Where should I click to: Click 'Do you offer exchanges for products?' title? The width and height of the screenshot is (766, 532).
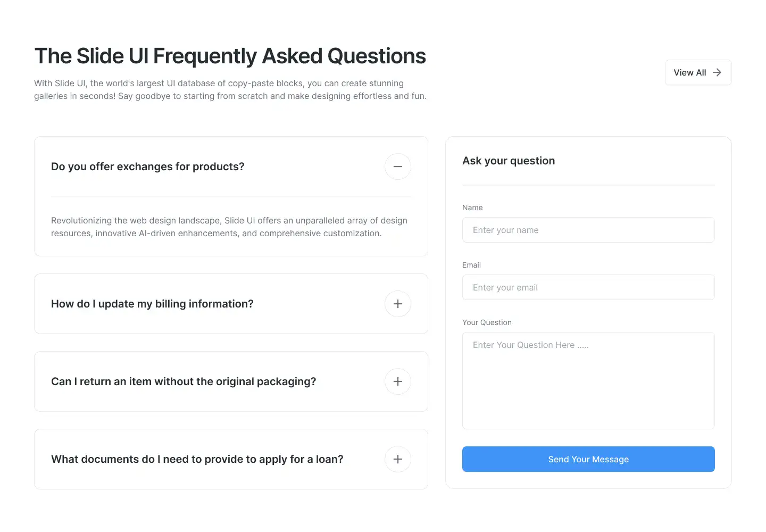148,167
